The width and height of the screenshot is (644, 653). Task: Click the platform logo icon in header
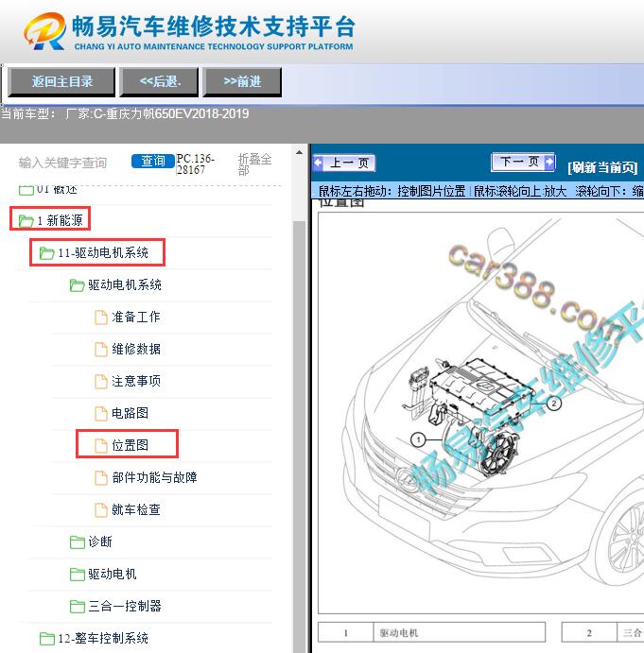[x=45, y=31]
